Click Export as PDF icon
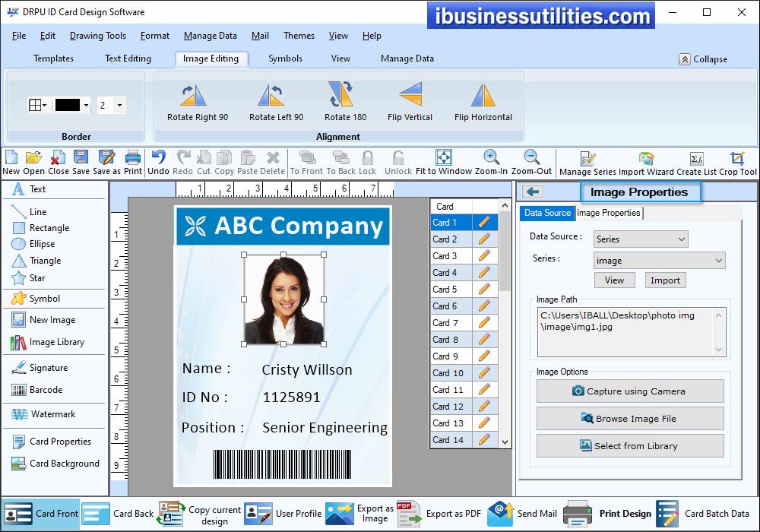Image resolution: width=760 pixels, height=532 pixels. pyautogui.click(x=409, y=514)
